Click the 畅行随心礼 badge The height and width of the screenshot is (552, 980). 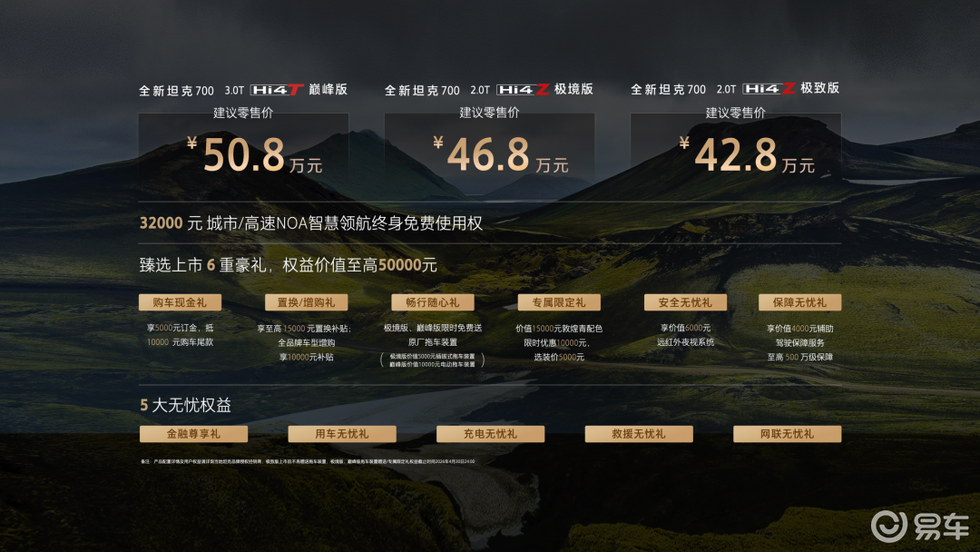point(433,302)
